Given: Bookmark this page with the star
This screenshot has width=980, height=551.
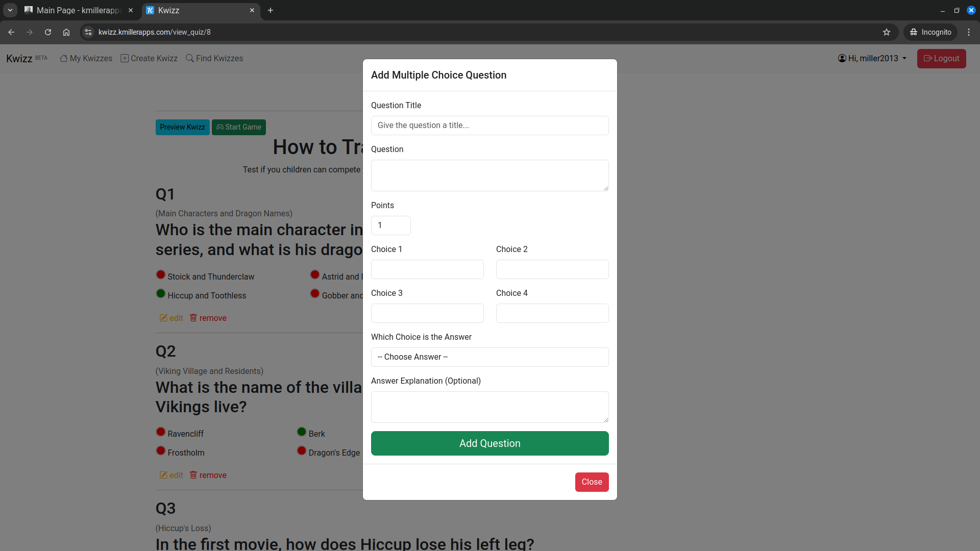Looking at the screenshot, I should (x=887, y=32).
